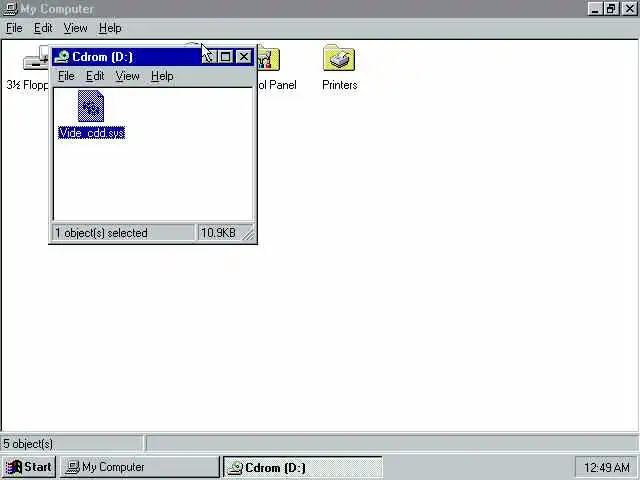Click the 12:49 AM taskbar clock
The width and height of the screenshot is (640, 480).
tap(607, 467)
